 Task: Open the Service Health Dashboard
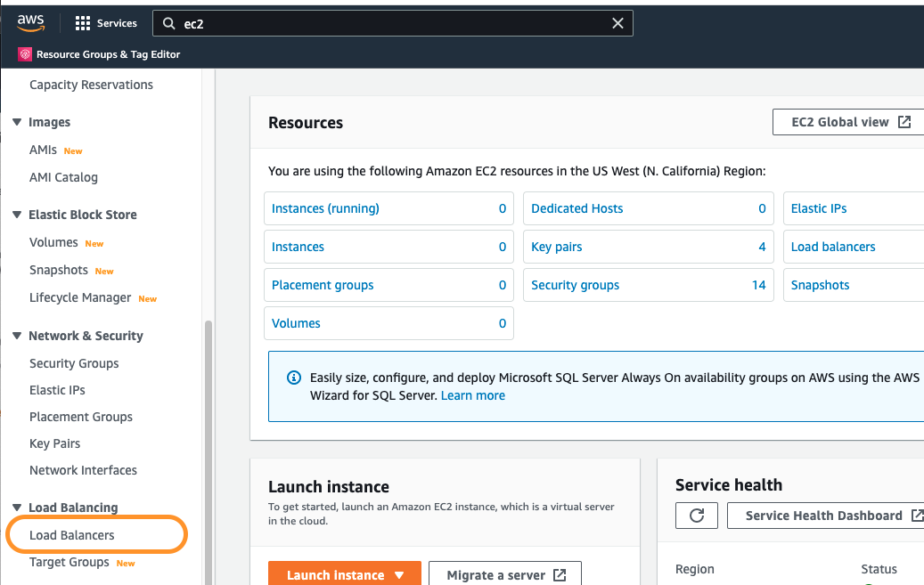point(824,516)
